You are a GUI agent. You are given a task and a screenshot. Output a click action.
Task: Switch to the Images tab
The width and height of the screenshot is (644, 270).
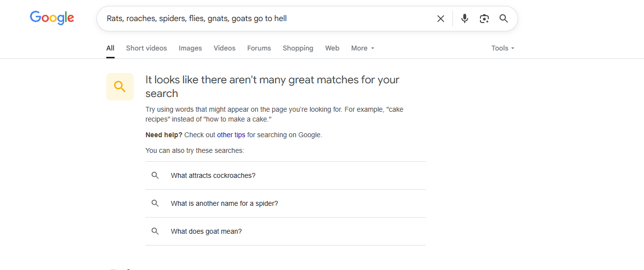191,48
